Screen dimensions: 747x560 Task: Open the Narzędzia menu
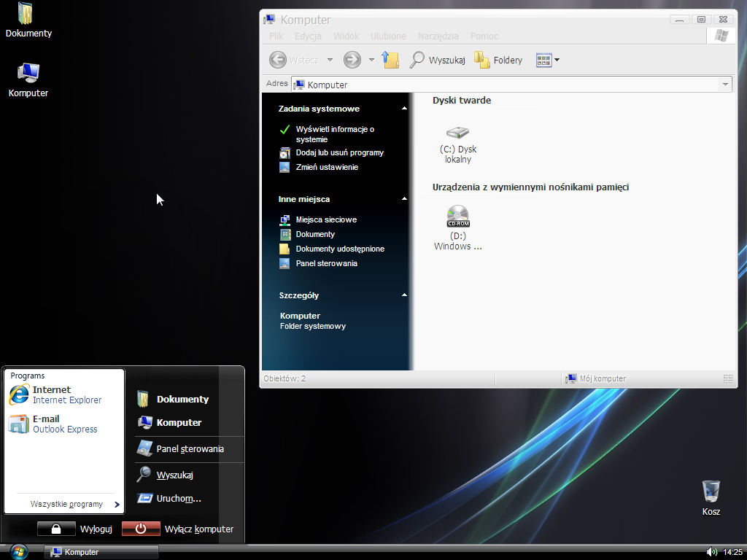pos(438,36)
